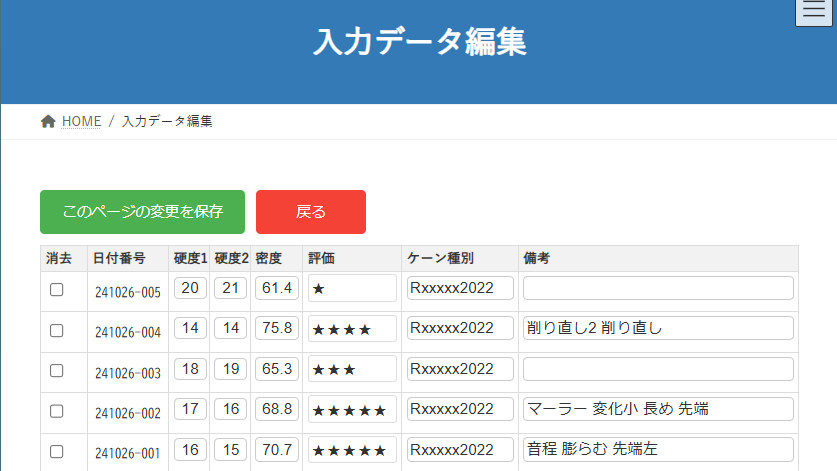Viewport: 837px width, 471px height.
Task: Open the hamburger menu icon
Action: pos(816,12)
